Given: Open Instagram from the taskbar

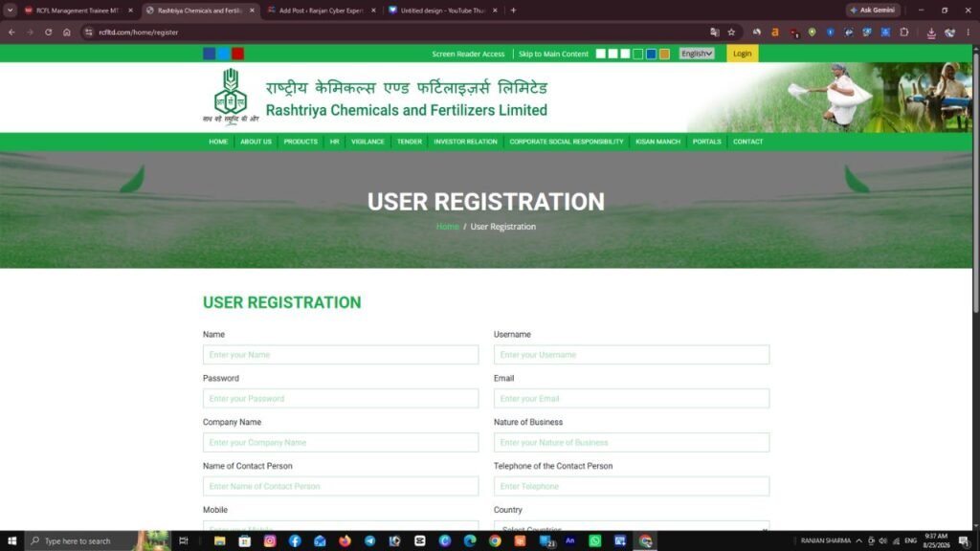Looking at the screenshot, I should 269,541.
